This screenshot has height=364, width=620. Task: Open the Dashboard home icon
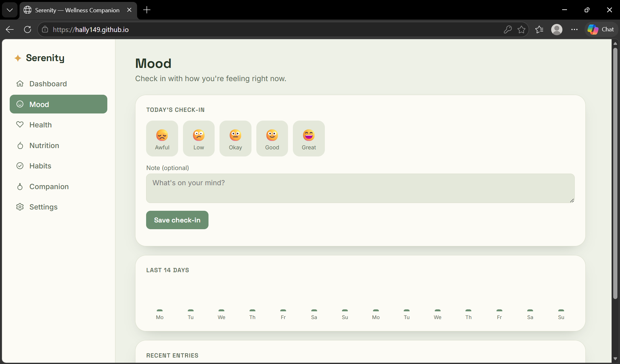(20, 84)
